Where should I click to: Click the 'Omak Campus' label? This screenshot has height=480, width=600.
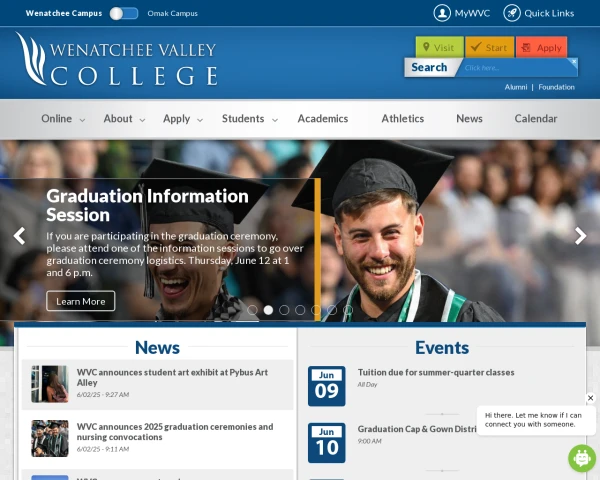coord(173,13)
